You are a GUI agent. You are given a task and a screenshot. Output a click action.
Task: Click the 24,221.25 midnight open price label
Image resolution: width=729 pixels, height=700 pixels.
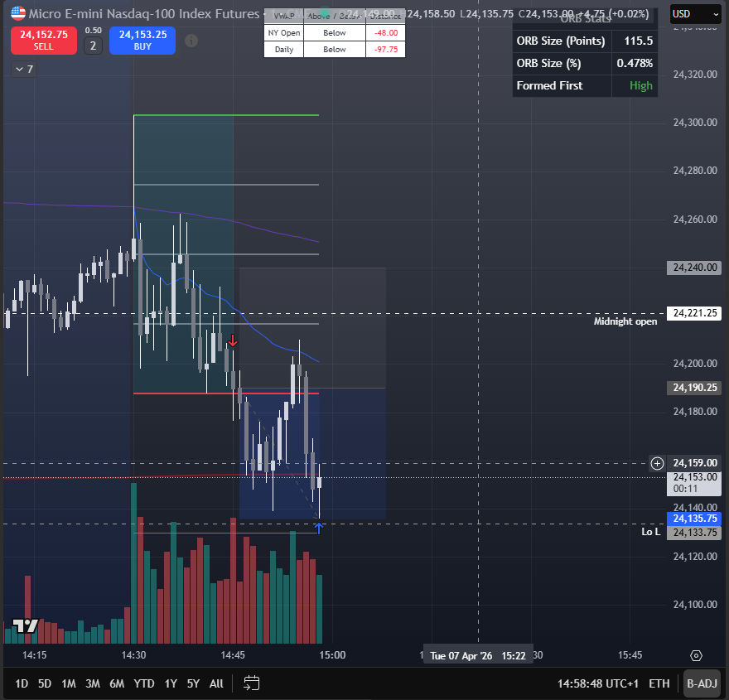coord(694,313)
